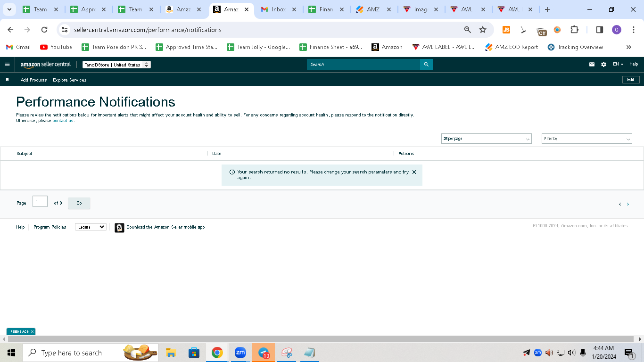The height and width of the screenshot is (362, 644).
Task: Go to the next notifications page arrow
Action: coord(627,204)
